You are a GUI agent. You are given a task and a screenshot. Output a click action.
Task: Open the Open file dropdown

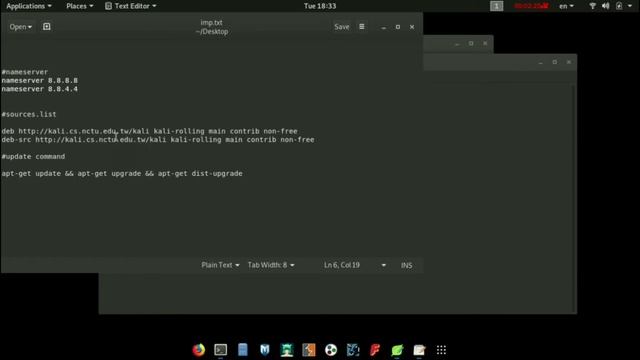tap(20, 27)
